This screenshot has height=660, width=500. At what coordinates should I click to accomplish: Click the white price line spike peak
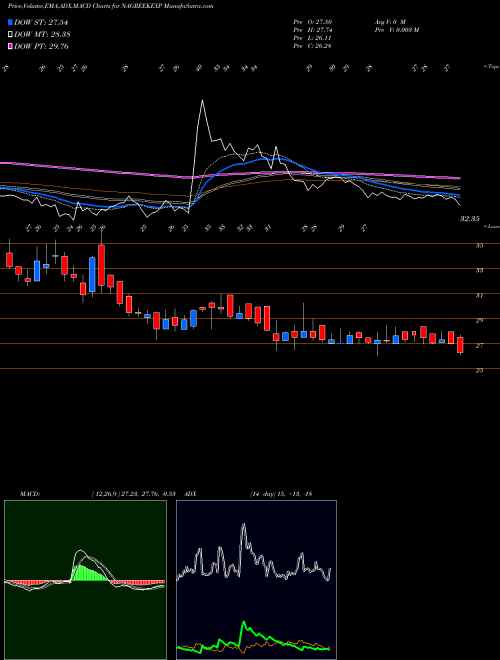pyautogui.click(x=202, y=101)
